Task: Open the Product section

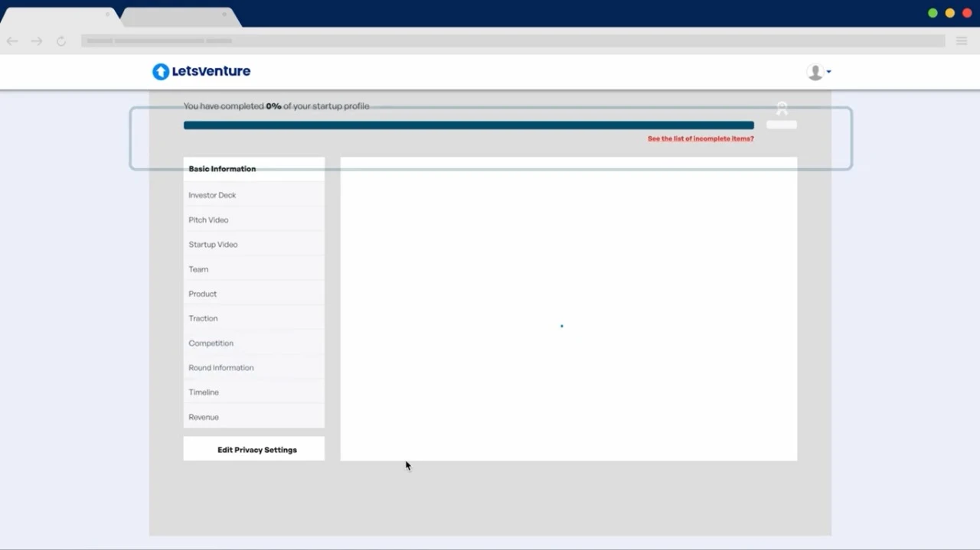Action: pos(202,294)
